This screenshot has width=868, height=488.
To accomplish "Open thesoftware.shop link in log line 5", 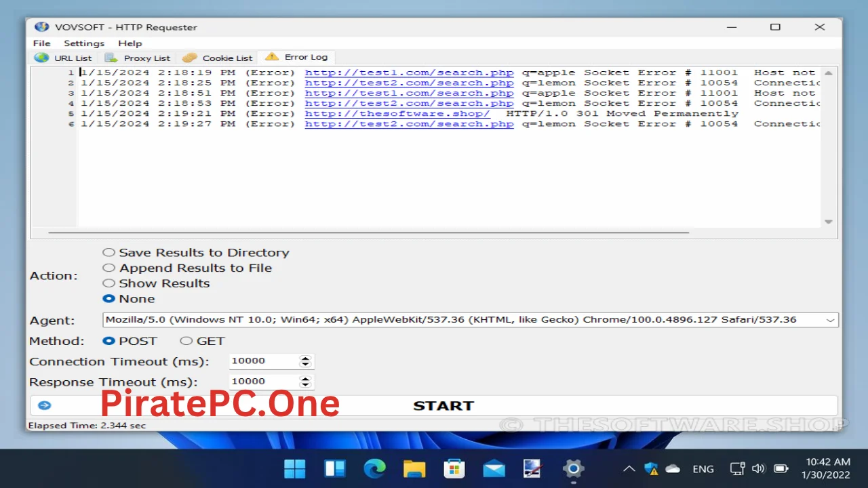I will 397,113.
